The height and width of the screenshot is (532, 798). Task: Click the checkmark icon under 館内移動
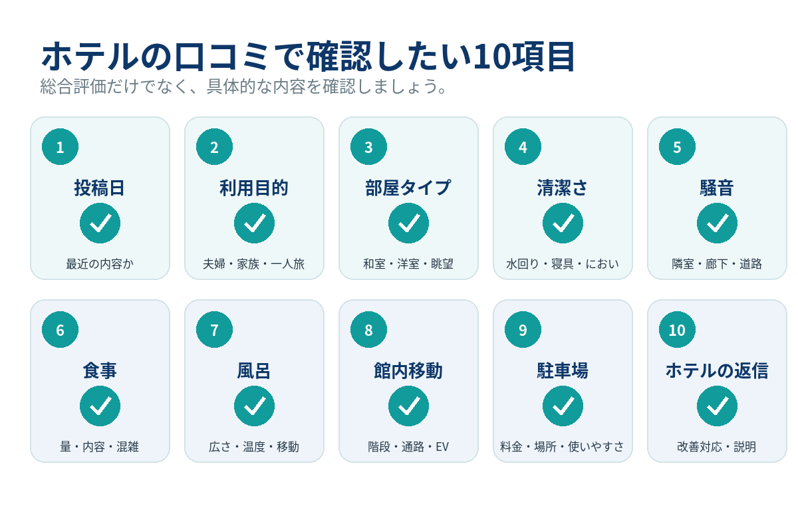tap(408, 406)
